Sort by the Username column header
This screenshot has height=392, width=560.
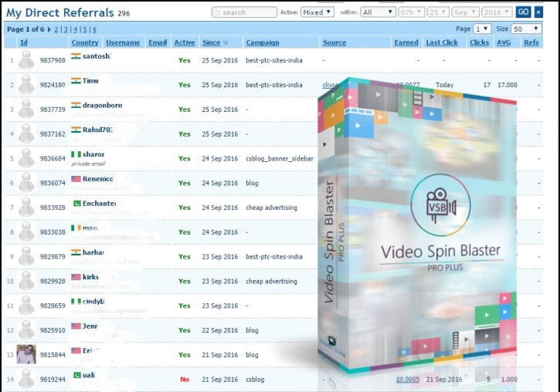point(123,42)
